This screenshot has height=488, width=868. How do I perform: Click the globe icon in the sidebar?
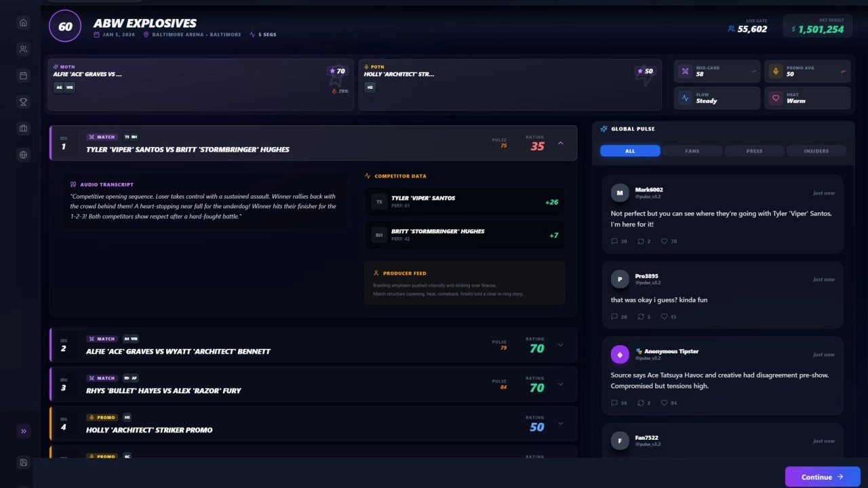click(x=24, y=155)
